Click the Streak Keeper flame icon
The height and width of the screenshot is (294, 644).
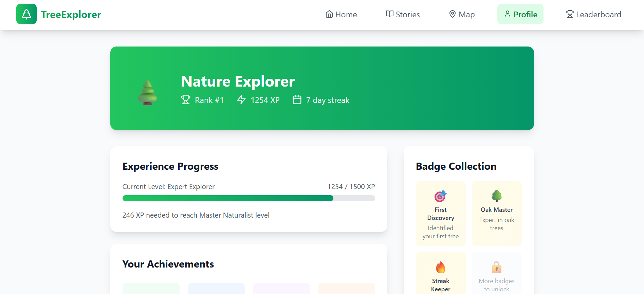pos(441,267)
